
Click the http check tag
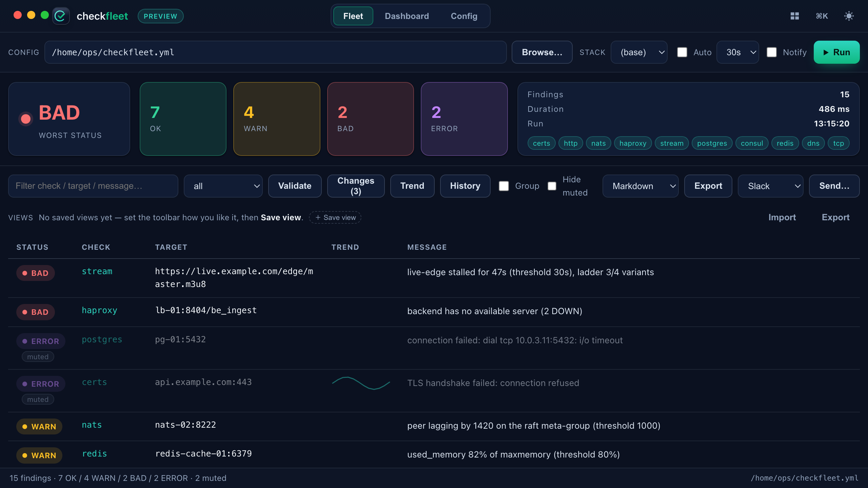click(571, 143)
